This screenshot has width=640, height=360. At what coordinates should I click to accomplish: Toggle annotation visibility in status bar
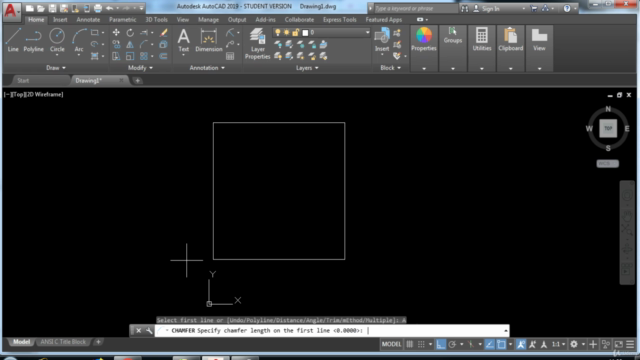[x=521, y=344]
